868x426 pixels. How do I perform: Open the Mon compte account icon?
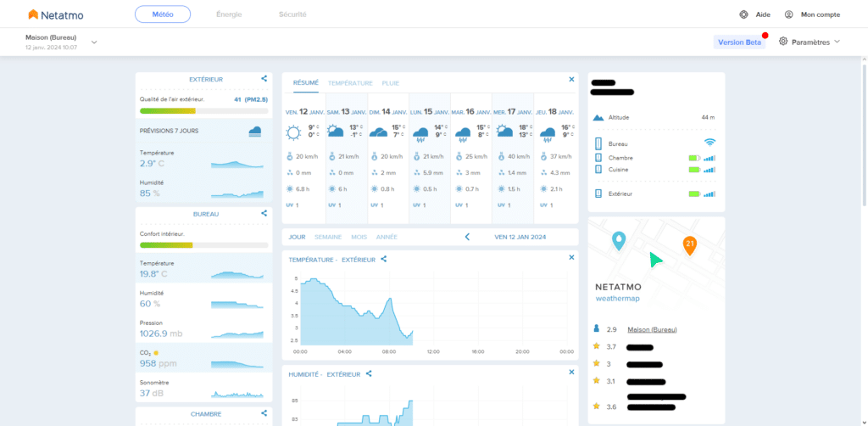pyautogui.click(x=789, y=14)
